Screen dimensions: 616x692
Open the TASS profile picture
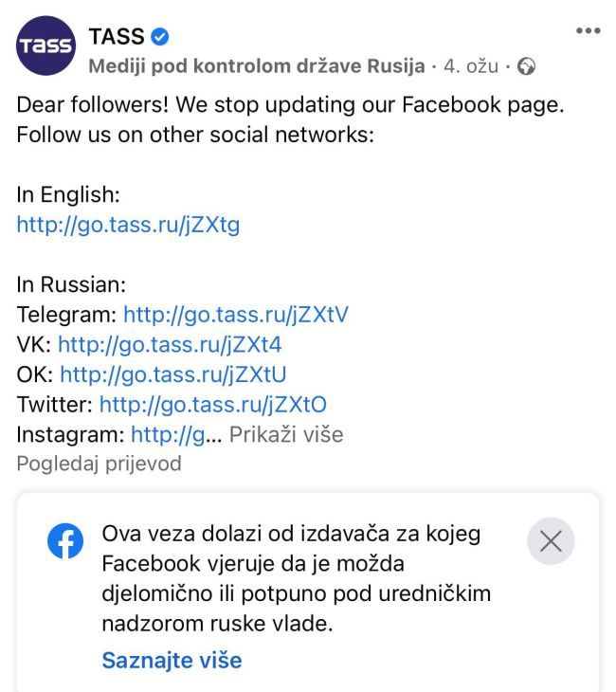(x=45, y=46)
